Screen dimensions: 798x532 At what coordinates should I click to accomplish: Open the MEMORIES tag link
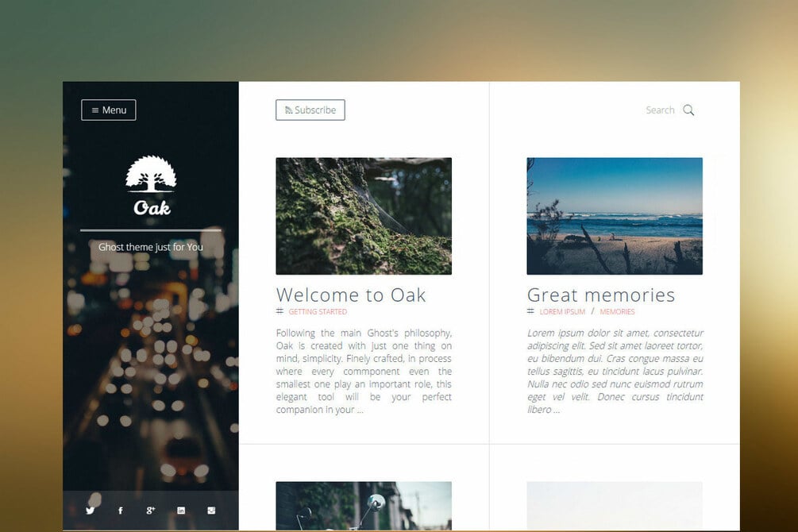618,311
